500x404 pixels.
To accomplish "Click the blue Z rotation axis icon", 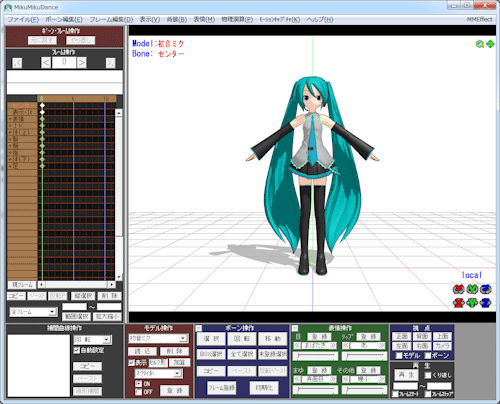I will coord(486,289).
